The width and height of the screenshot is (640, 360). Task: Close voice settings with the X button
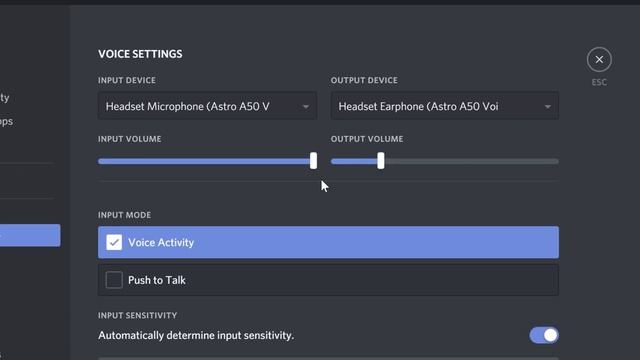click(x=599, y=60)
